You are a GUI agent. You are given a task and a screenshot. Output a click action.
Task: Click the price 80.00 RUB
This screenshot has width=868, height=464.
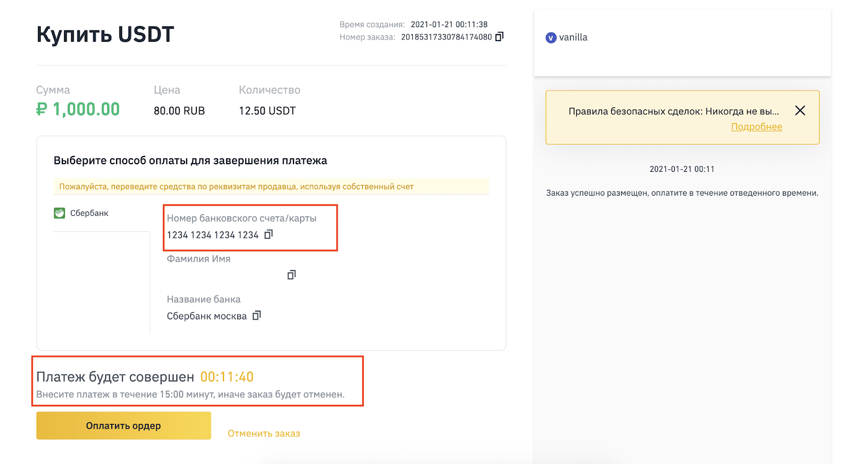point(180,111)
